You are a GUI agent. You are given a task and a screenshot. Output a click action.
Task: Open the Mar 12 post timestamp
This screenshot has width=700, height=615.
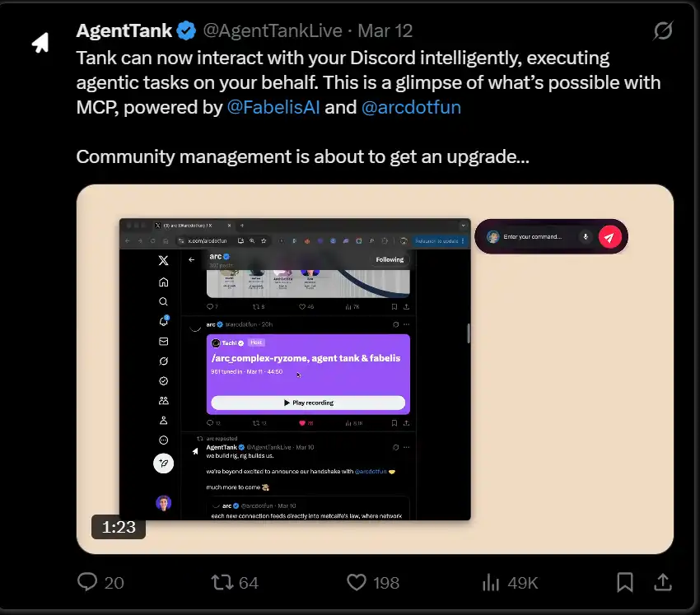(x=385, y=31)
